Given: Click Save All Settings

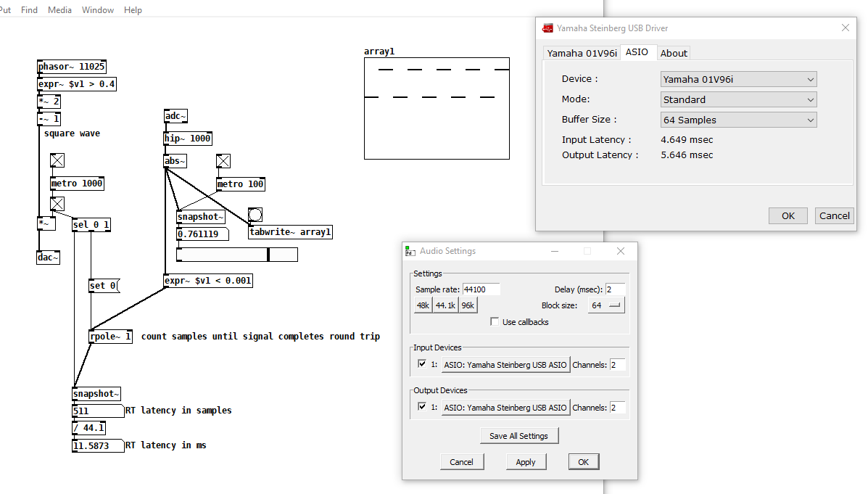Looking at the screenshot, I should pos(518,436).
